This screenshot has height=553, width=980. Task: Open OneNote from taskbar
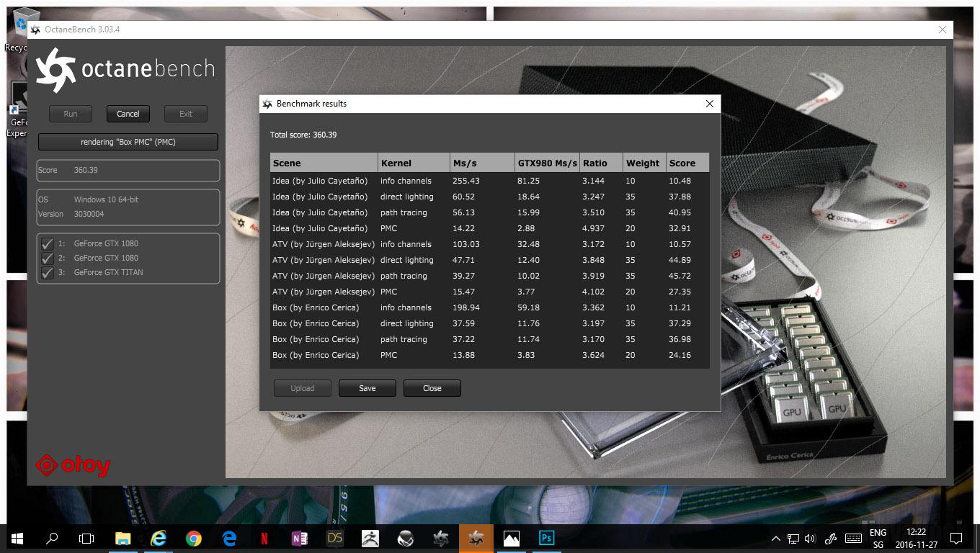[300, 538]
